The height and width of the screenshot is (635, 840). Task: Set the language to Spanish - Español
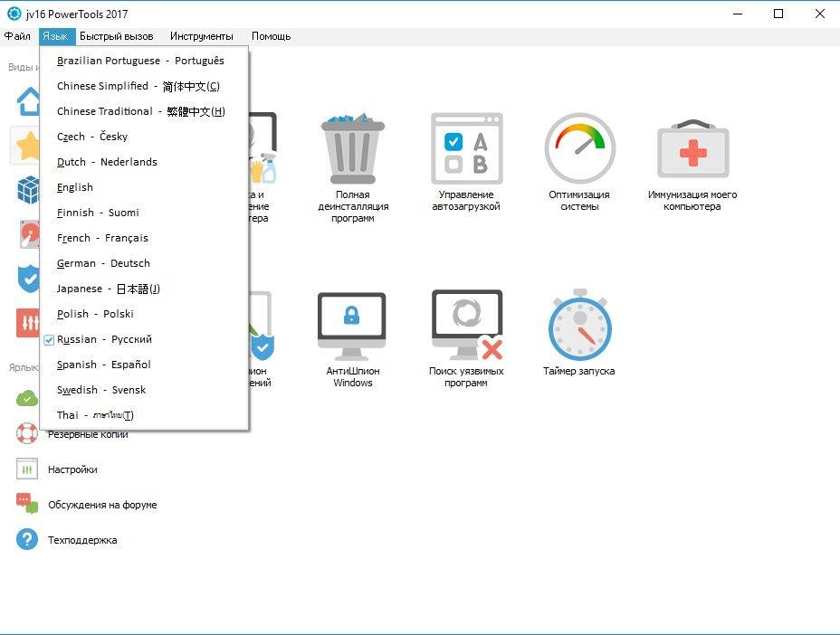pos(144,365)
